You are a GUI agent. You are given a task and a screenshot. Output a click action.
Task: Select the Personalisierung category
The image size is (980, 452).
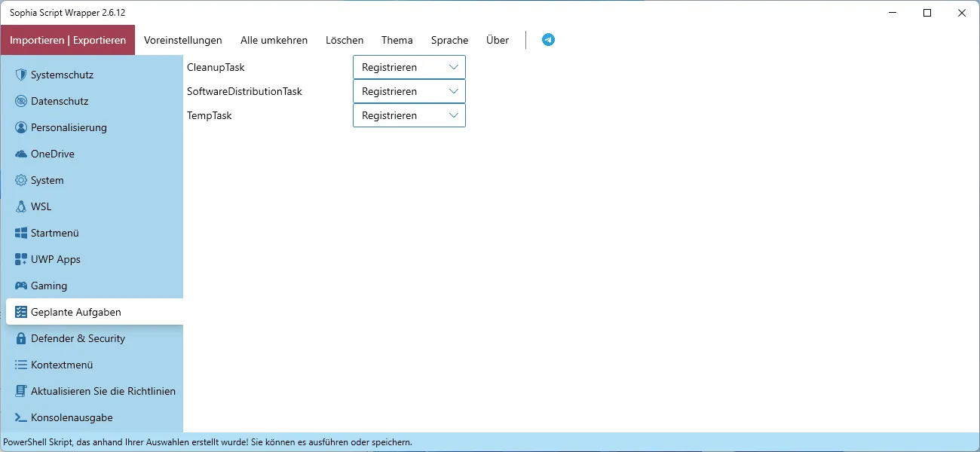(x=94, y=127)
